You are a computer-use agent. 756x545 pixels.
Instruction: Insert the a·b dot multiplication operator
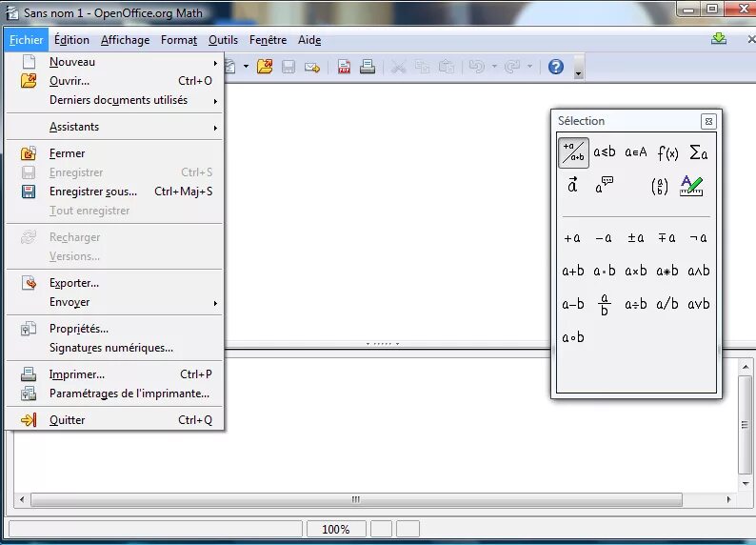tap(604, 271)
